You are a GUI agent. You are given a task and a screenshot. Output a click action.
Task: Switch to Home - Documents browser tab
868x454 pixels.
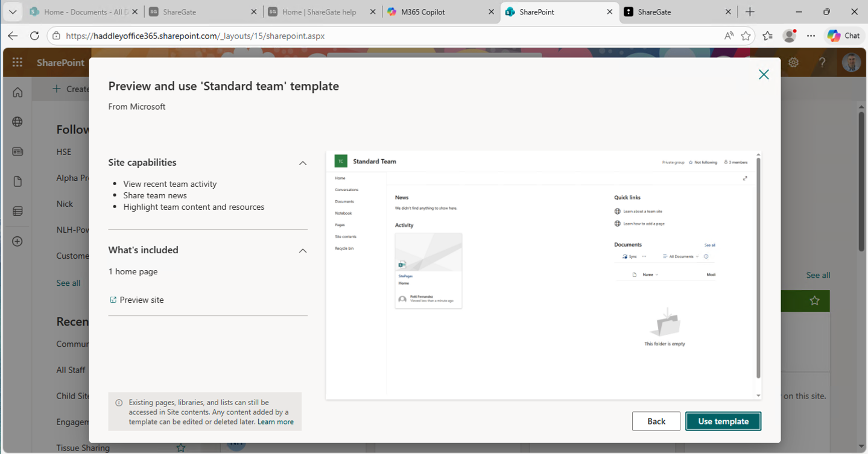click(84, 12)
